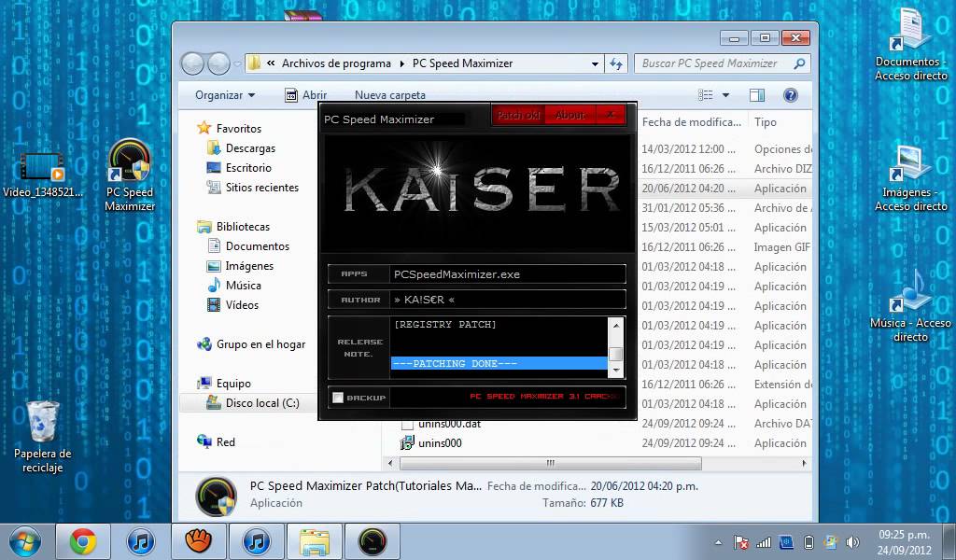Sort by Fecha de modifica... column header
This screenshot has height=560, width=956.
tap(692, 122)
